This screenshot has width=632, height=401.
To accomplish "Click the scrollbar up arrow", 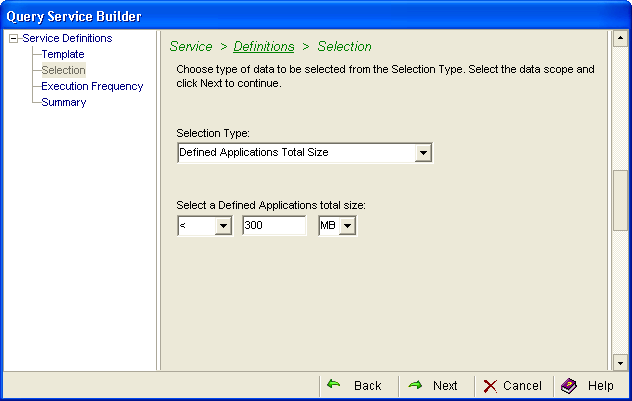I will [x=620, y=38].
